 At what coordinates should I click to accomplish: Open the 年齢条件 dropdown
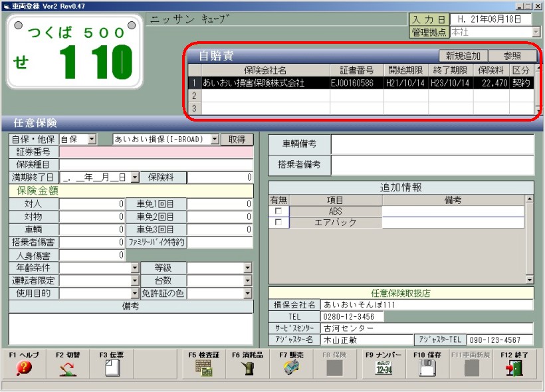coord(134,268)
